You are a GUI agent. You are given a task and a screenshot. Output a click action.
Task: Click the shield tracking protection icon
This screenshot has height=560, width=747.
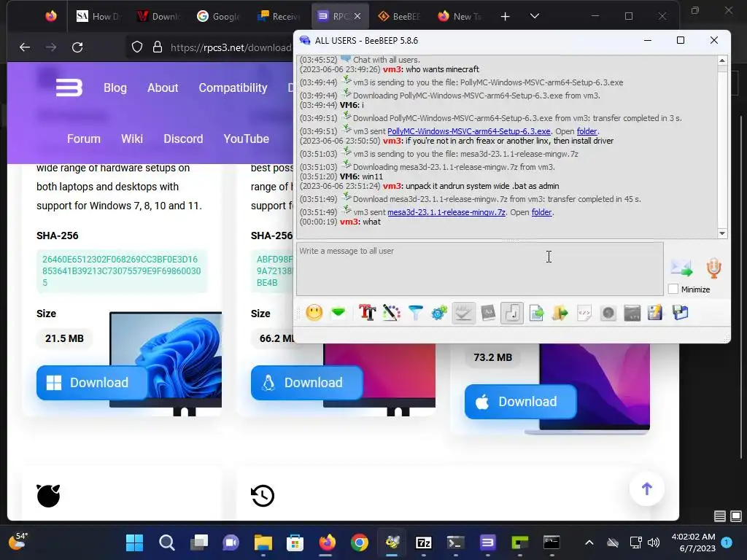137,47
